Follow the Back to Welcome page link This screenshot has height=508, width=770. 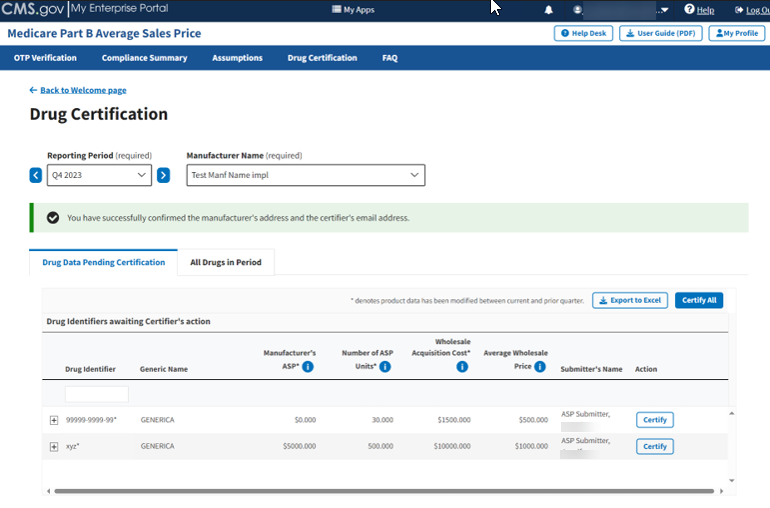[82, 90]
